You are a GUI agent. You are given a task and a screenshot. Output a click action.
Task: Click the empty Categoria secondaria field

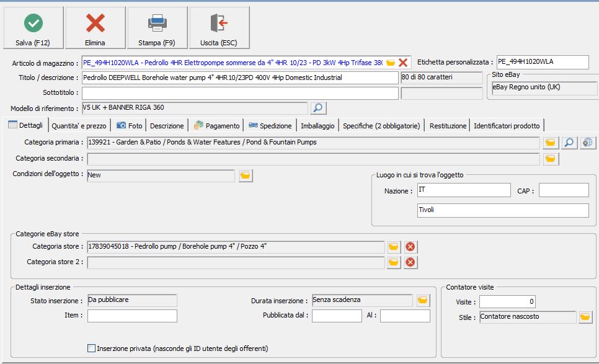point(313,159)
